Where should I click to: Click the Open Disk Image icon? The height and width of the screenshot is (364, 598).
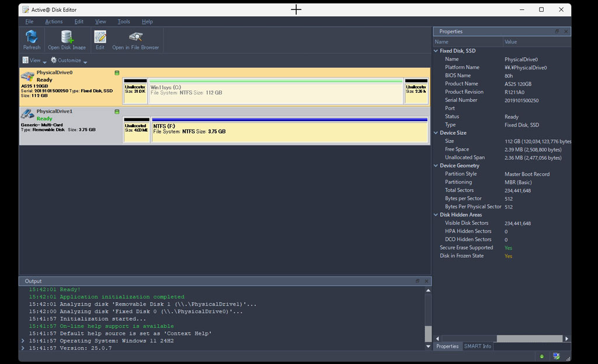tap(67, 37)
